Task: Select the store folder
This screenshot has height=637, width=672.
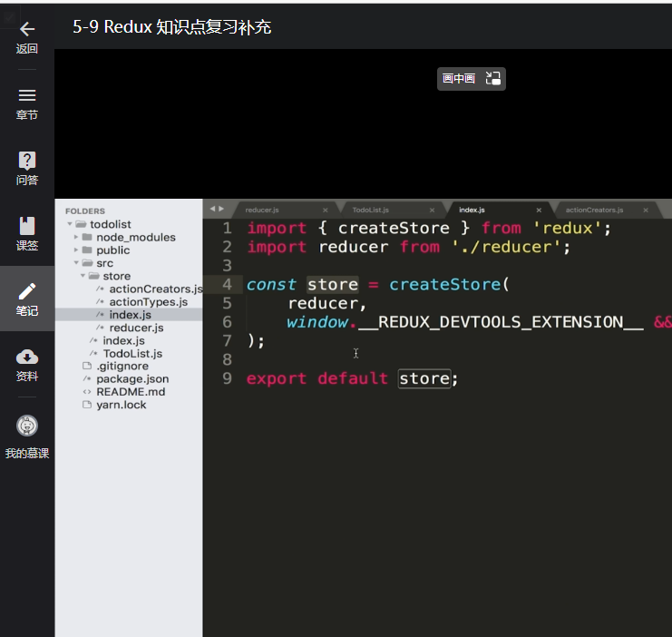Action: point(117,276)
